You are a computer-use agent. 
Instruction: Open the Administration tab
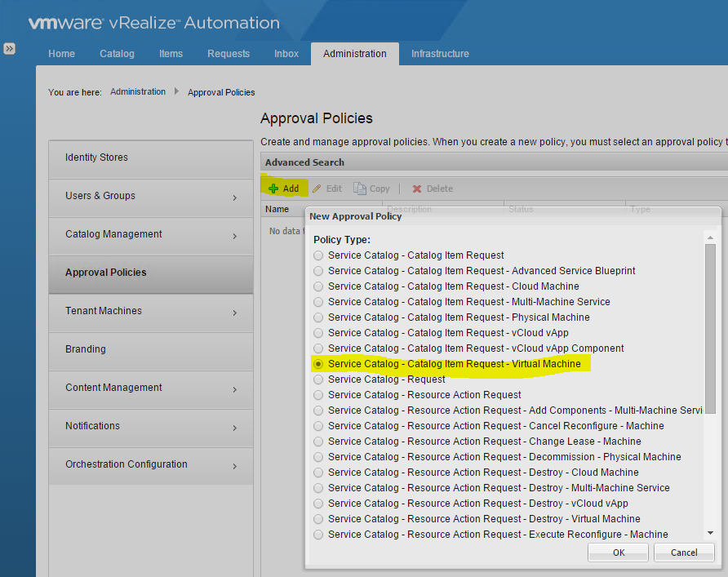pyautogui.click(x=355, y=54)
